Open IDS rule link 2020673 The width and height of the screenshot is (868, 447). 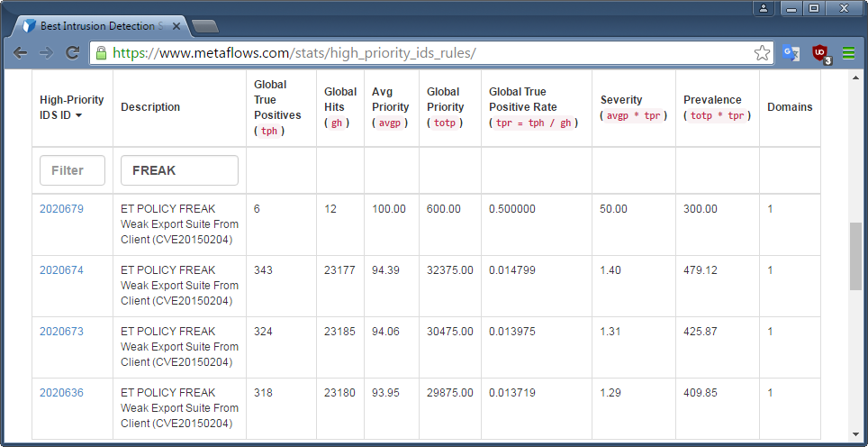61,332
